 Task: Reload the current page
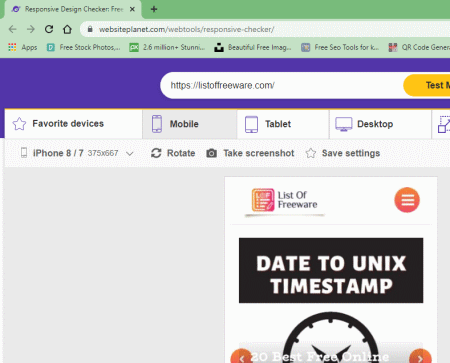click(x=49, y=29)
